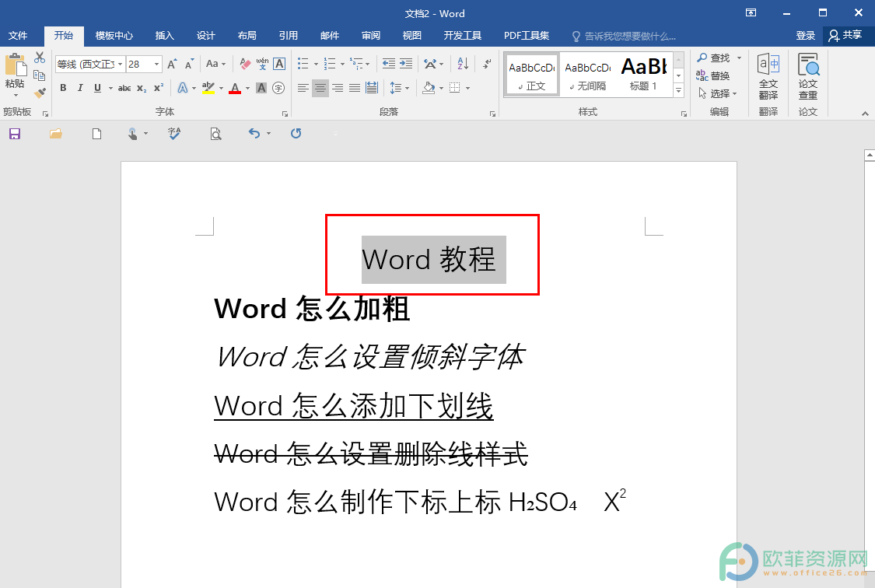The height and width of the screenshot is (588, 875).
Task: Switch to the Insert tab
Action: [165, 36]
